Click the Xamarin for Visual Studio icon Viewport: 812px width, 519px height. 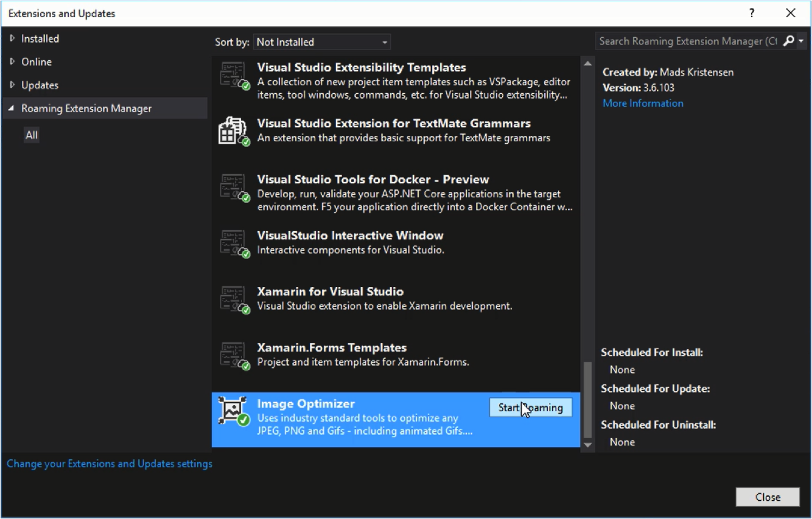(x=234, y=300)
